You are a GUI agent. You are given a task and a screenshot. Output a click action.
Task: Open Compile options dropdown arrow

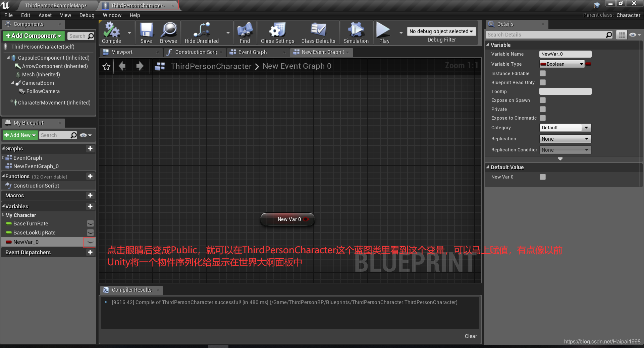pos(129,33)
